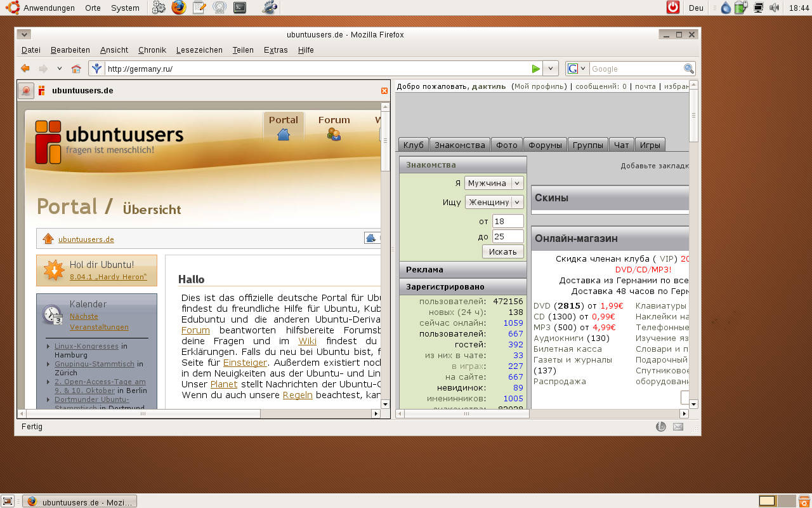Launch the terminal from the top panel
Viewport: 812px width, 508px height.
[x=240, y=8]
